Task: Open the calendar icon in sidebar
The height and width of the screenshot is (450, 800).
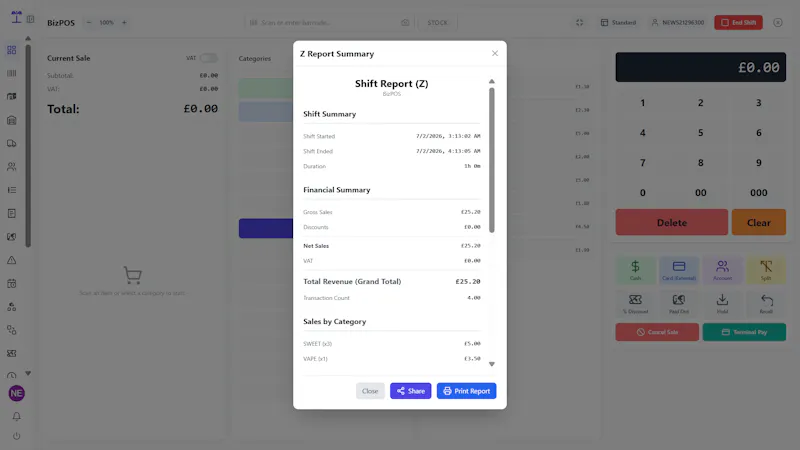Action: tap(12, 284)
